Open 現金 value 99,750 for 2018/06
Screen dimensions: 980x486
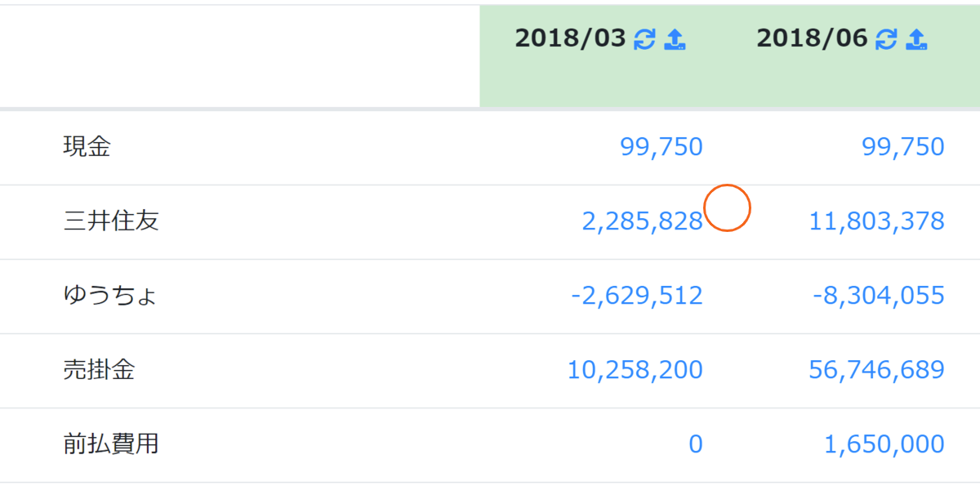903,147
